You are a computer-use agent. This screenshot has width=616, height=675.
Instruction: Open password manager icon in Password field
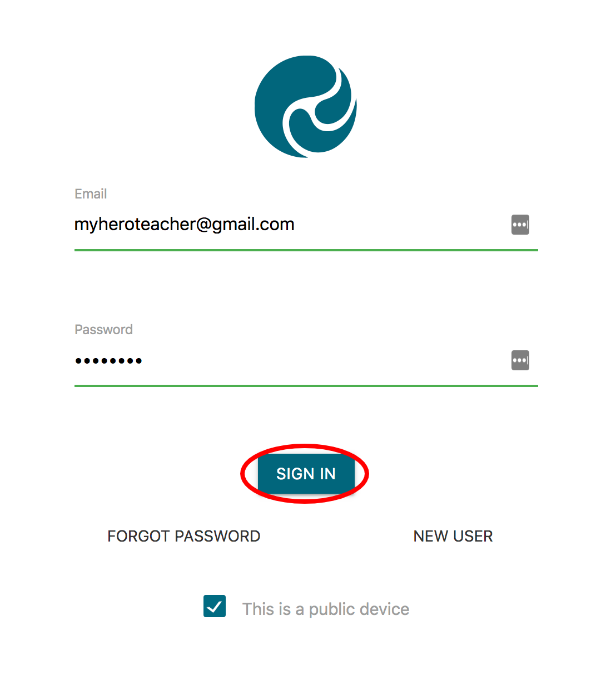click(520, 360)
